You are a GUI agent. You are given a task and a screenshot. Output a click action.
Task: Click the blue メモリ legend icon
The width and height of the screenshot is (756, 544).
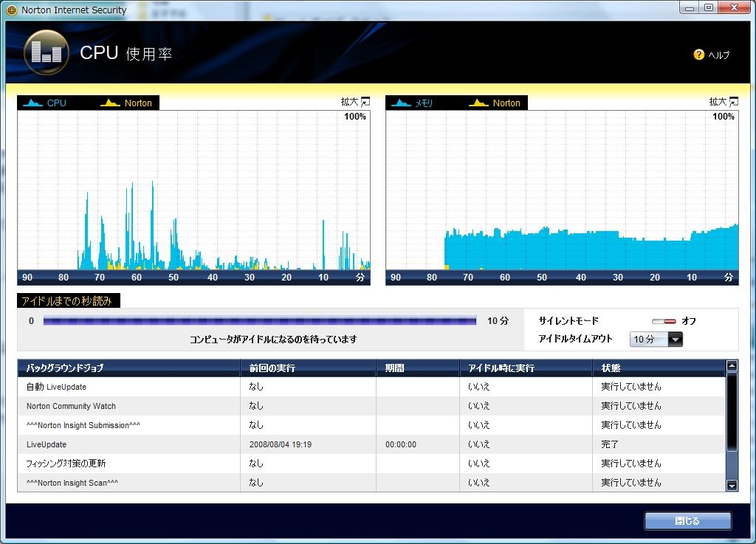point(401,103)
